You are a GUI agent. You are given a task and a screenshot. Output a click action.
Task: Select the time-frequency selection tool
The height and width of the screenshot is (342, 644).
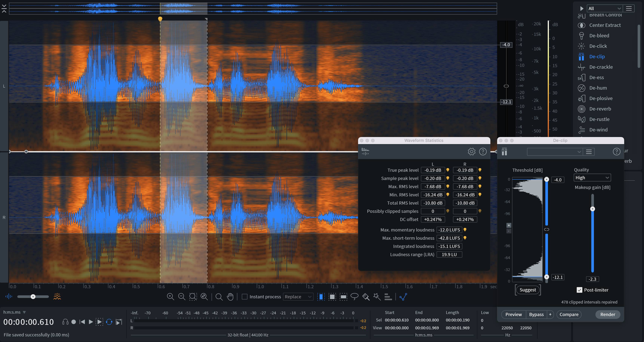point(332,296)
